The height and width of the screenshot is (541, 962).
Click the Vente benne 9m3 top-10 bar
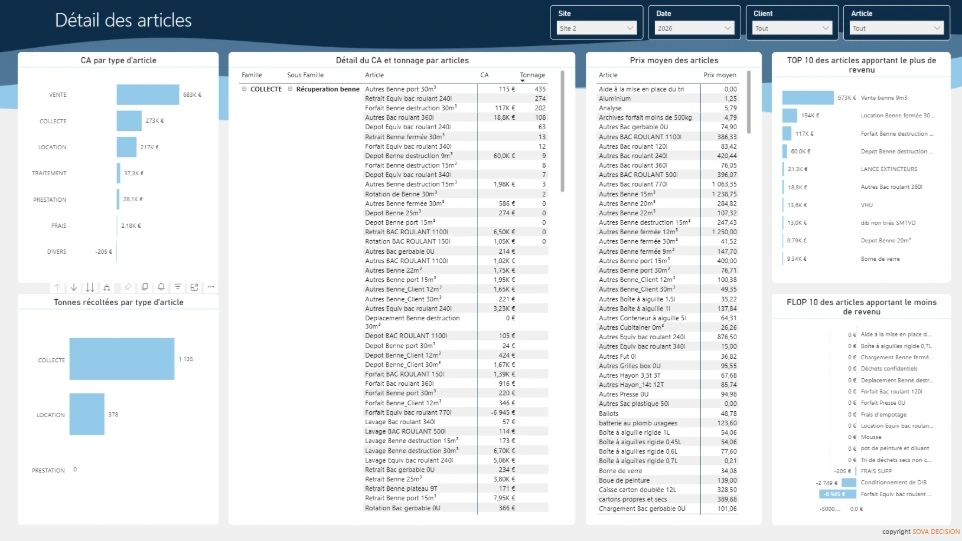(x=808, y=98)
